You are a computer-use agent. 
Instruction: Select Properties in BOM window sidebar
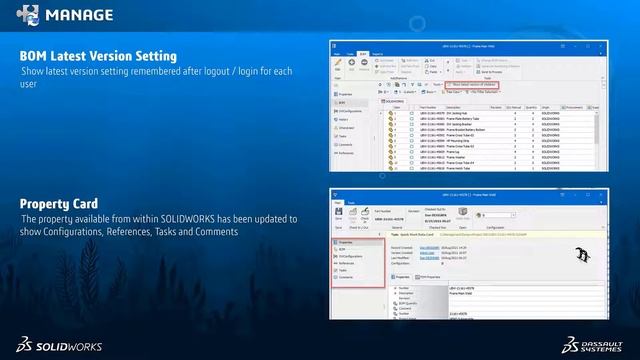pos(343,94)
